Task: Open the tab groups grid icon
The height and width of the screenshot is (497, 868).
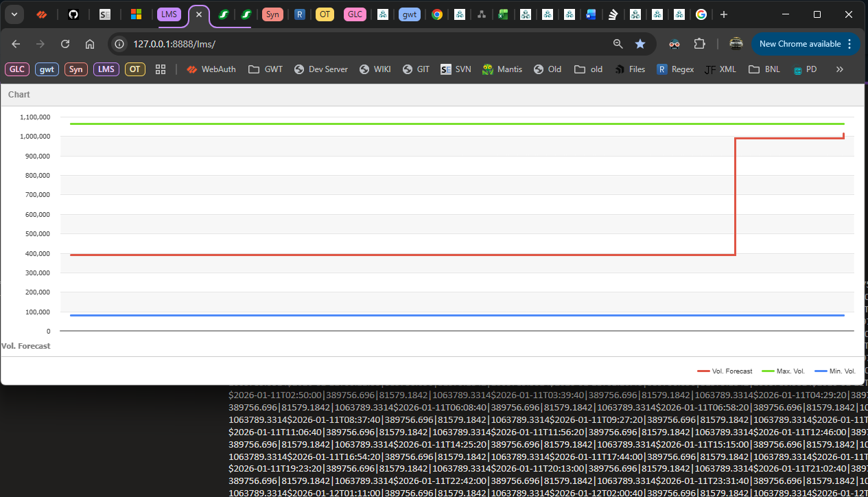Action: [x=161, y=69]
